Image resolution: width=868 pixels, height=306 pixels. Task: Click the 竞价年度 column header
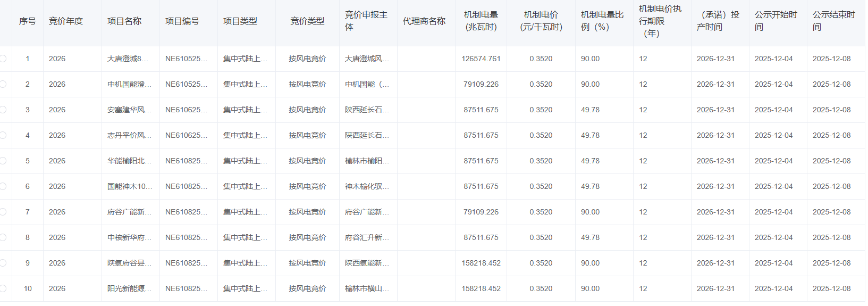[x=66, y=21]
